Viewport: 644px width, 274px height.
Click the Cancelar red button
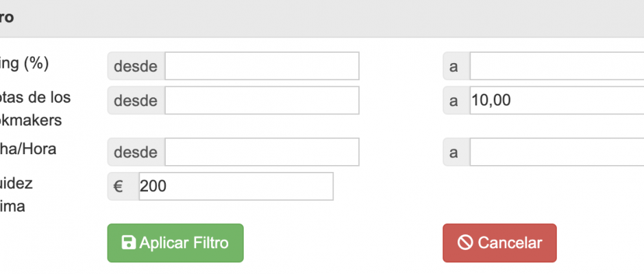coord(499,242)
